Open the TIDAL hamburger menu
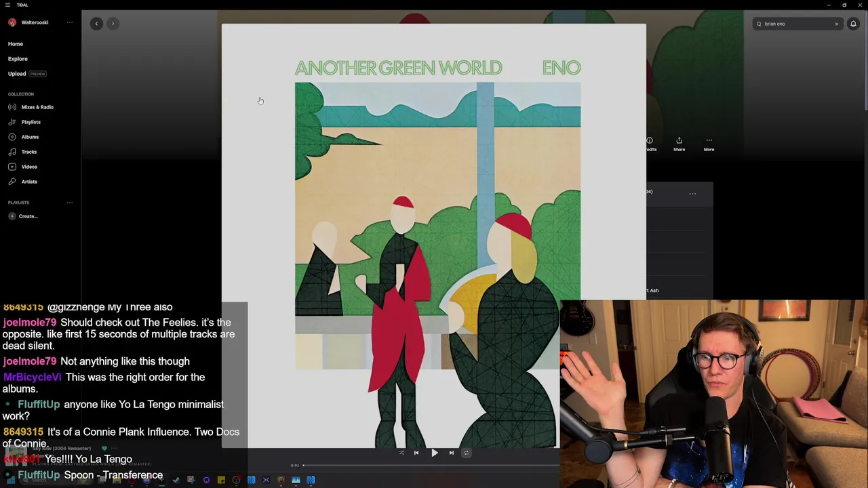 (7, 5)
